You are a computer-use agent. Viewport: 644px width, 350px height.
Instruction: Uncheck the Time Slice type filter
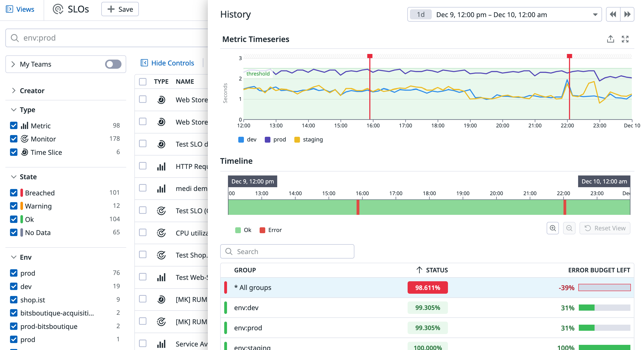(x=14, y=152)
